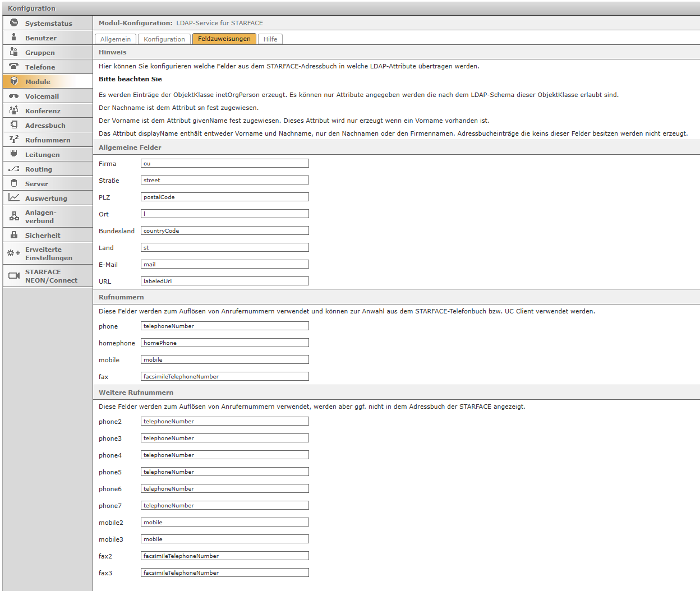The width and height of the screenshot is (700, 591).
Task: Focus the E-Mail attribute input field
Action: click(224, 265)
